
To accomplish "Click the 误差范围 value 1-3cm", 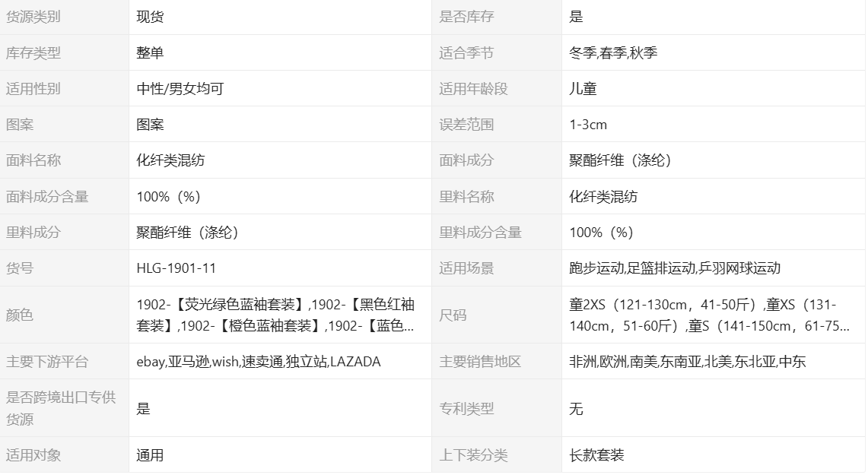I will coord(588,125).
